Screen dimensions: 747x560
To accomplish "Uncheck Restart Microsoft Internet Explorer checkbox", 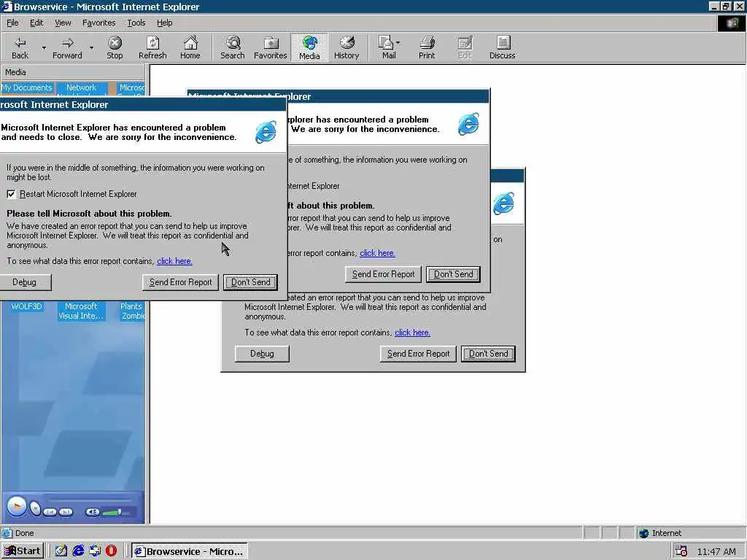I will point(11,194).
